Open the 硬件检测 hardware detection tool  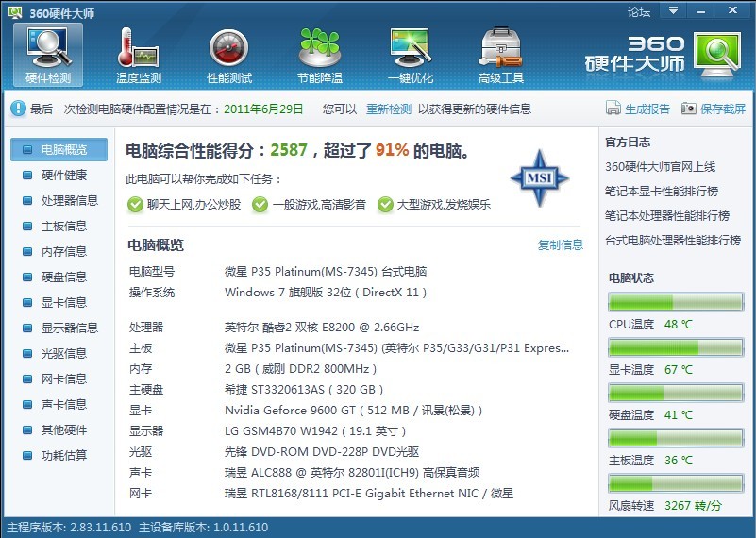click(48, 55)
